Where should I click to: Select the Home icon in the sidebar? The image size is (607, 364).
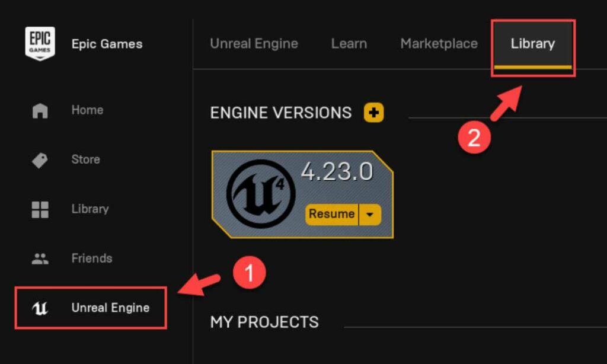coord(39,110)
